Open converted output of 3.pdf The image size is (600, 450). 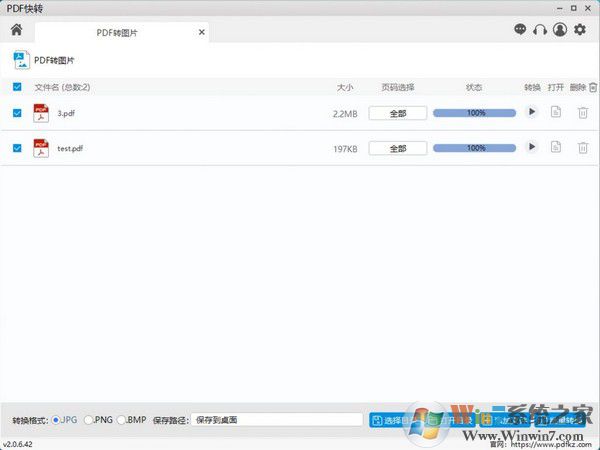556,112
